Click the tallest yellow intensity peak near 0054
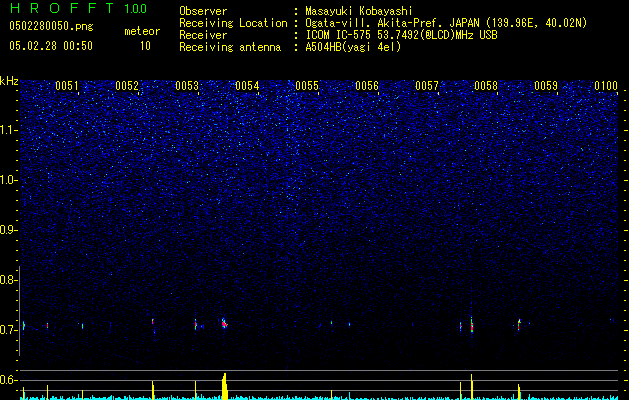The image size is (629, 400). (x=225, y=386)
